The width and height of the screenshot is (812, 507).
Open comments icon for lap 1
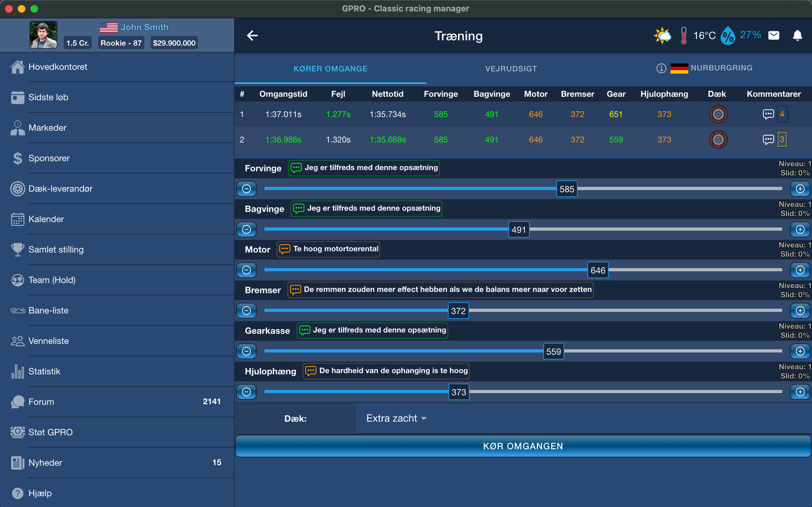click(768, 114)
